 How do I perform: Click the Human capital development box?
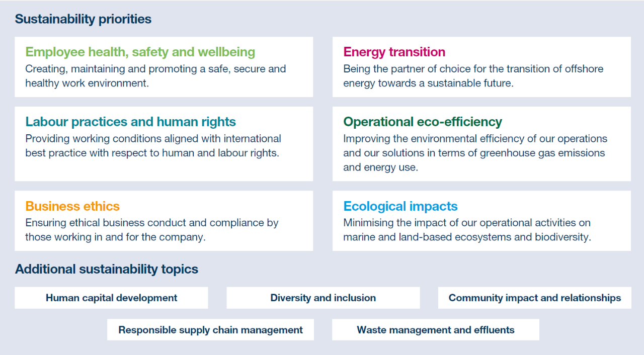point(111,298)
